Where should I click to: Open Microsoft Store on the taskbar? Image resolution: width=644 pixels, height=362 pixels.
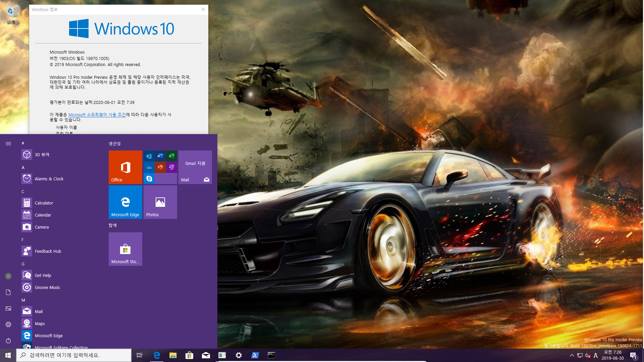(x=189, y=355)
